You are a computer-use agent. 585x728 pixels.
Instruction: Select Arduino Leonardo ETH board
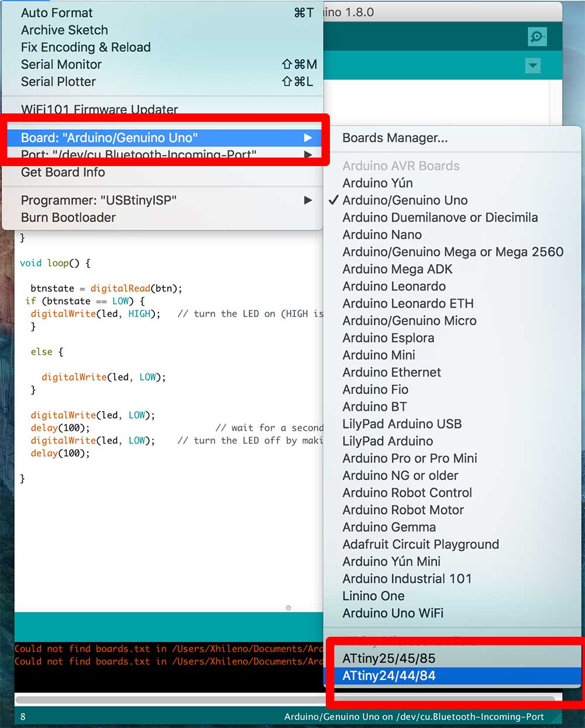(x=452, y=303)
